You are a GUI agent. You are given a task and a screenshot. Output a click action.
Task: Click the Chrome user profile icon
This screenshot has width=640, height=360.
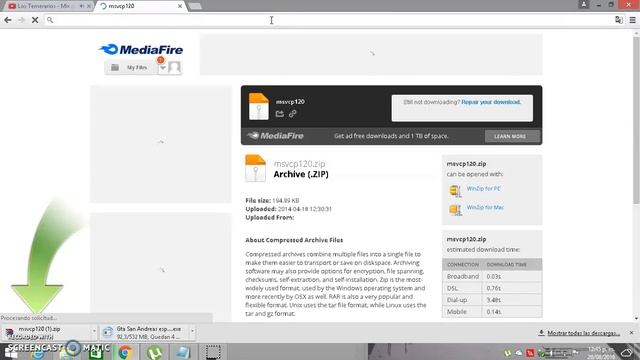pyautogui.click(x=584, y=4)
